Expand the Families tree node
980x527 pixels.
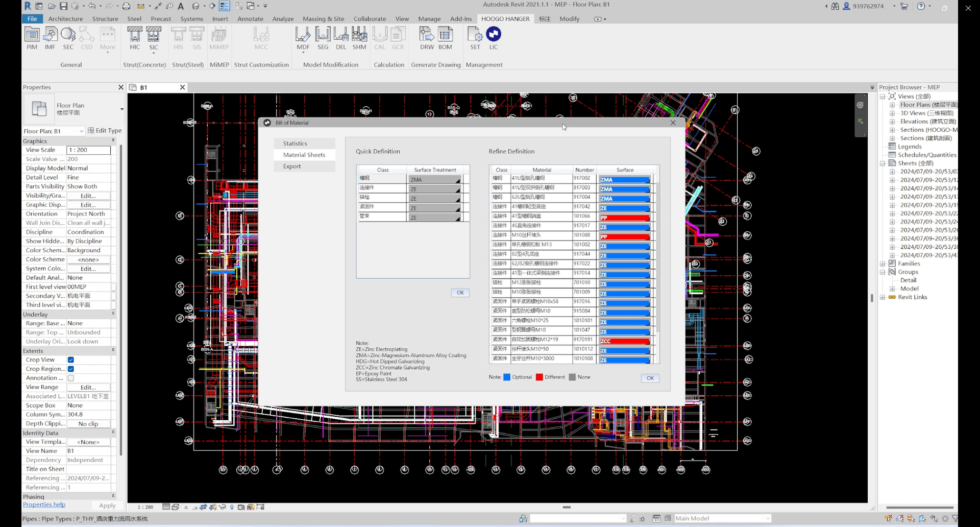(883, 264)
